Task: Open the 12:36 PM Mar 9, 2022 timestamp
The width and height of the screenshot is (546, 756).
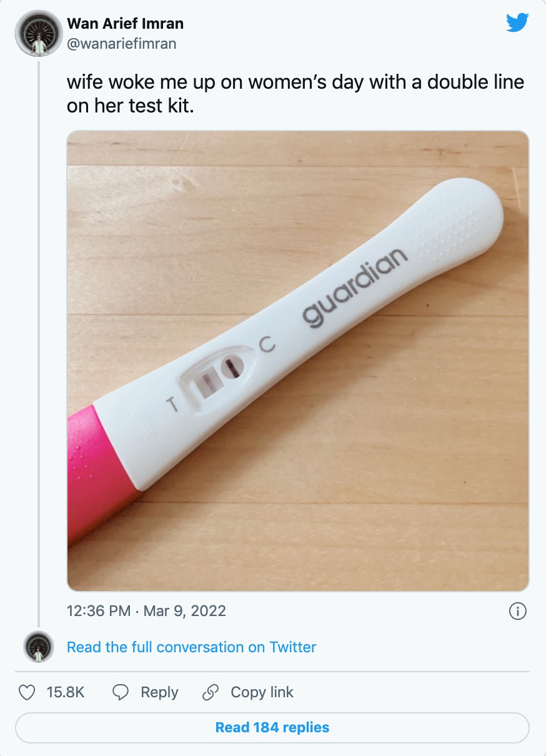Action: point(146,610)
